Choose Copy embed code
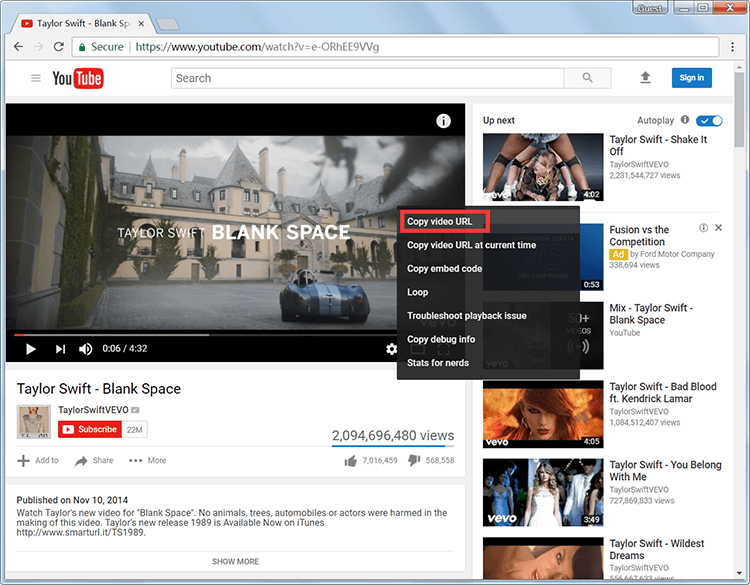The height and width of the screenshot is (585, 750). 488,268
